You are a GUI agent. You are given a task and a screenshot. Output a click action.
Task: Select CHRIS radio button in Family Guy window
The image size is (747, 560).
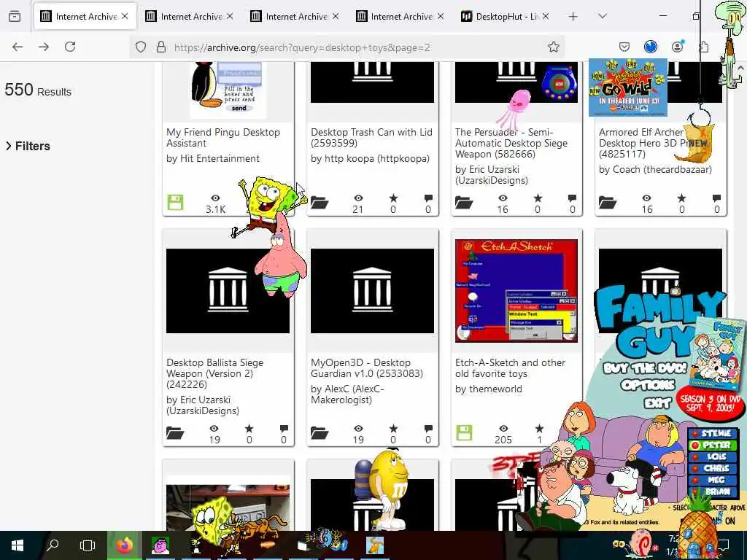pyautogui.click(x=695, y=469)
